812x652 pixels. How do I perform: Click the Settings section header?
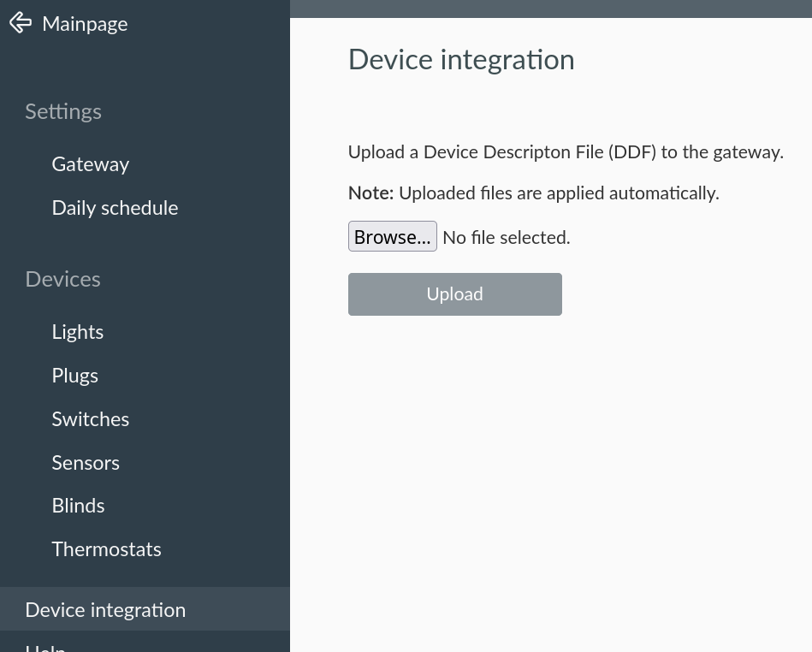tap(63, 111)
